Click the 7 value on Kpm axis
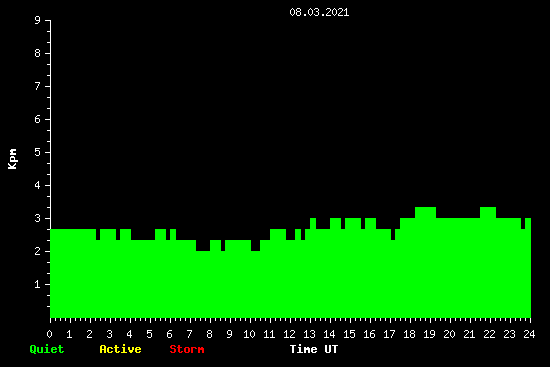 coord(38,86)
